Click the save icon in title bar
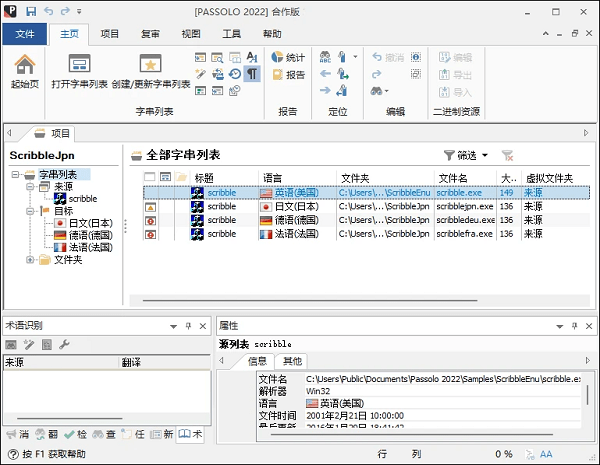 pyautogui.click(x=31, y=10)
